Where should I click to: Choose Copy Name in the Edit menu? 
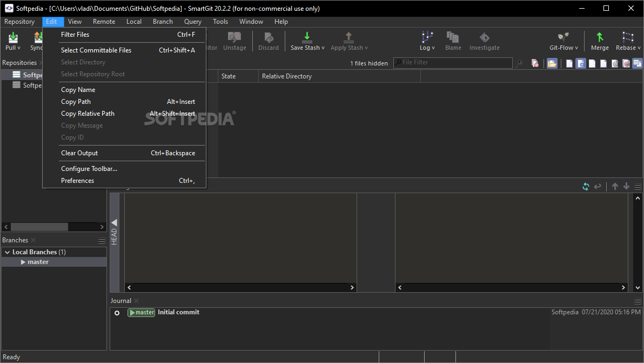[124, 90]
